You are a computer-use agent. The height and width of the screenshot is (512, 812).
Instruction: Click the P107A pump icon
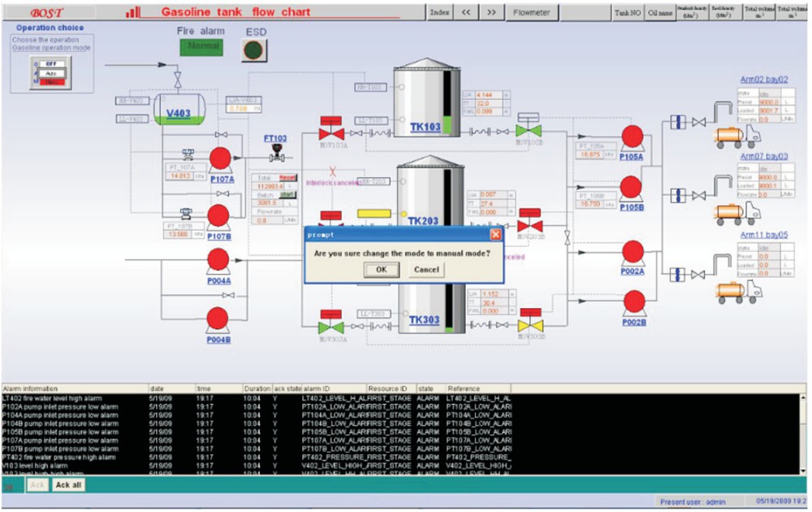point(220,158)
